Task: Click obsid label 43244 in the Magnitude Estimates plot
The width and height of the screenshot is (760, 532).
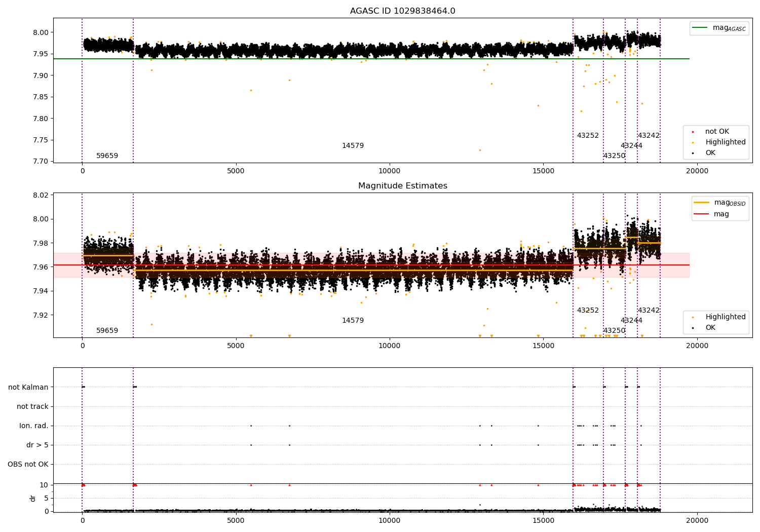Action: tap(631, 321)
